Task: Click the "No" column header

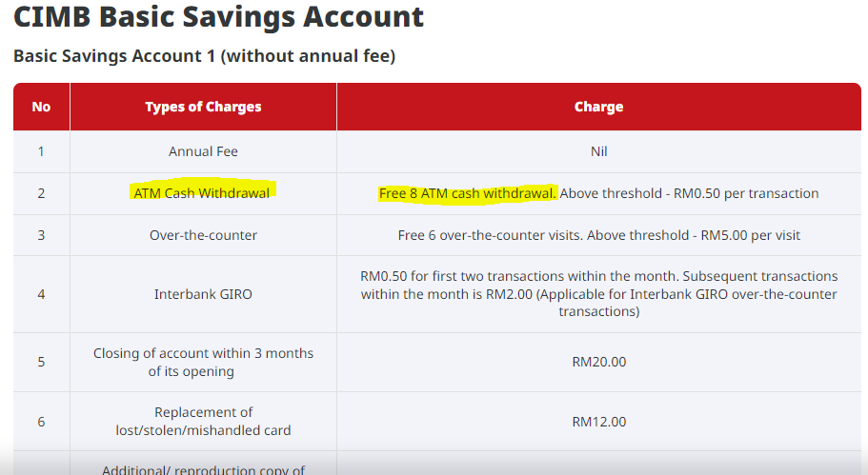Action: [x=41, y=107]
